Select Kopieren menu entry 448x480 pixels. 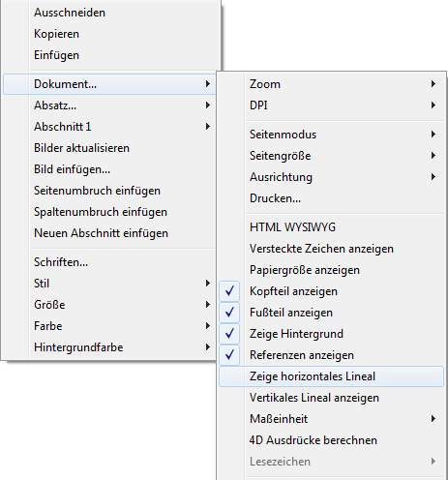(x=109, y=34)
